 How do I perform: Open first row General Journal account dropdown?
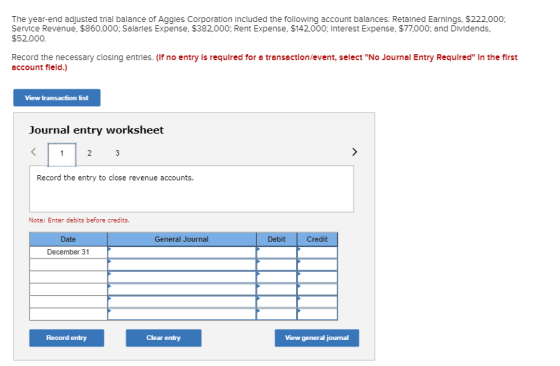[x=182, y=252]
